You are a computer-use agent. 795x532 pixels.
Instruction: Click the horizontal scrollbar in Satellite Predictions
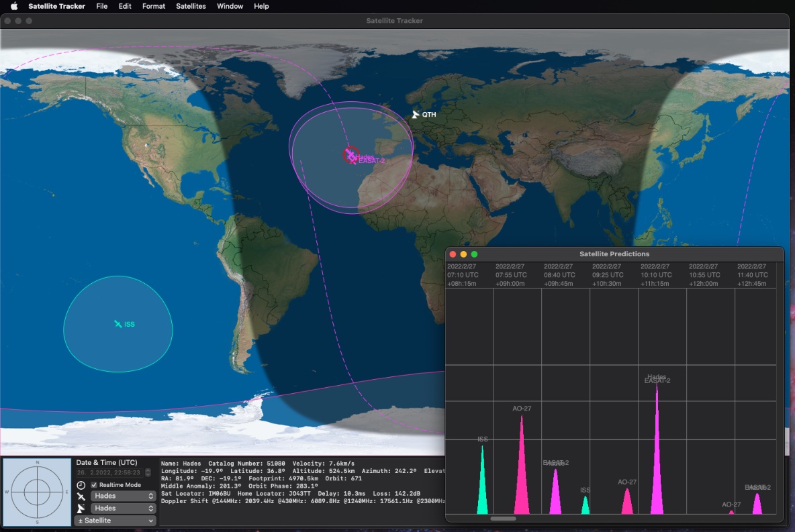[x=503, y=519]
